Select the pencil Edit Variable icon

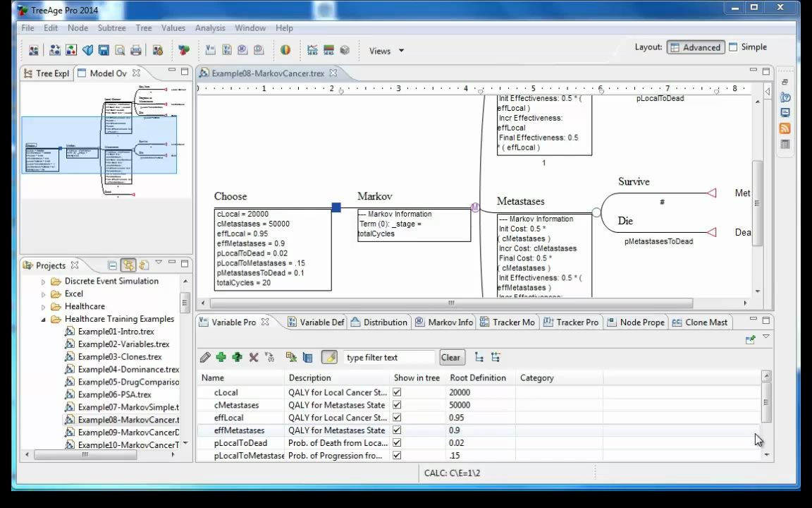click(x=204, y=357)
